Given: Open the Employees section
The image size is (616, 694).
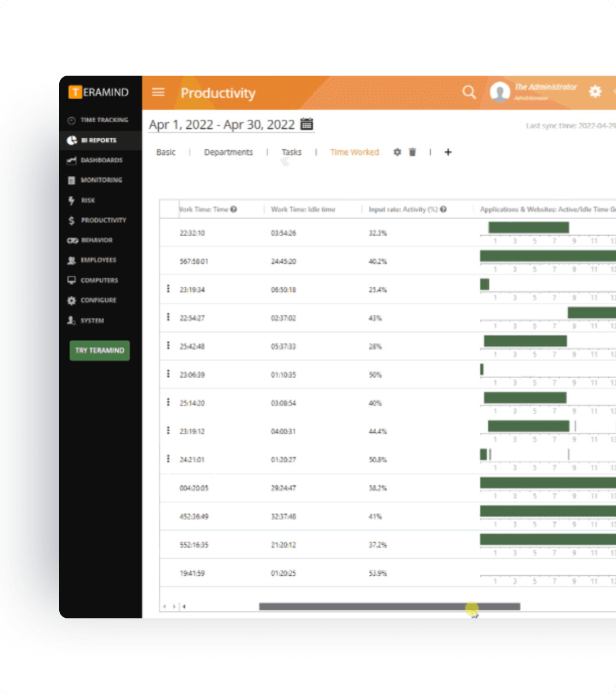Looking at the screenshot, I should [98, 260].
